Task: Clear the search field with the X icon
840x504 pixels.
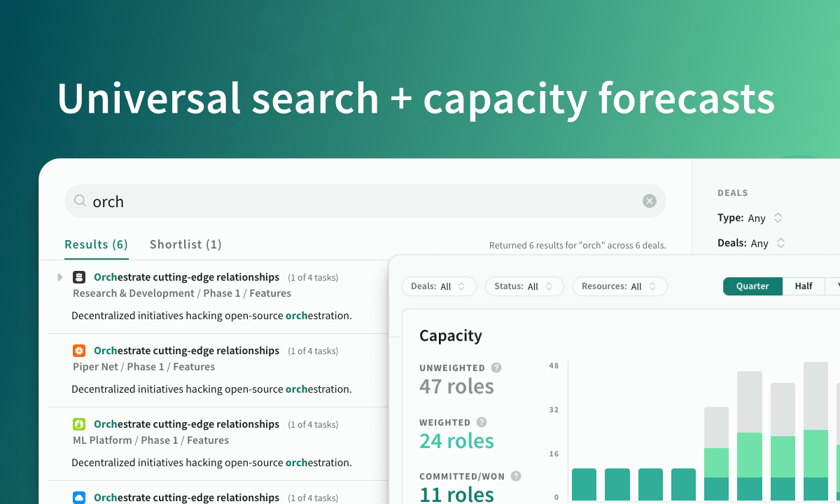Action: click(650, 201)
